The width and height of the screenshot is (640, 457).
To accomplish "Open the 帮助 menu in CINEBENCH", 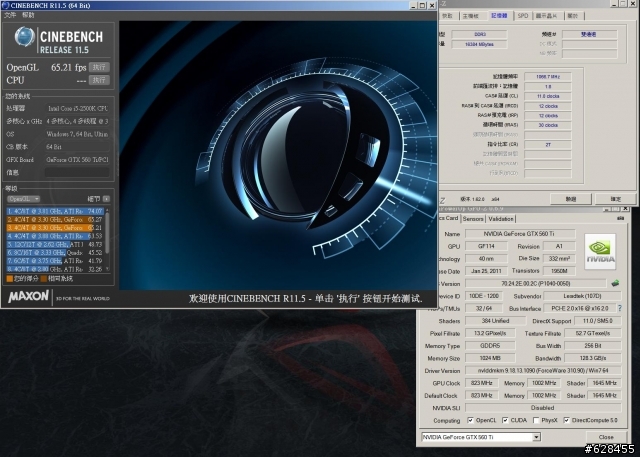I will pyautogui.click(x=28, y=15).
